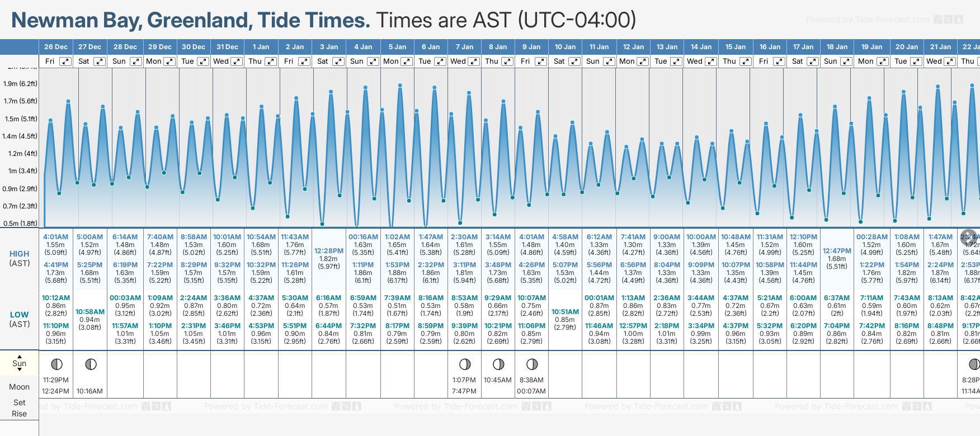Expand the Fri 26 Dec day view
This screenshot has width=980, height=436.
65,61
